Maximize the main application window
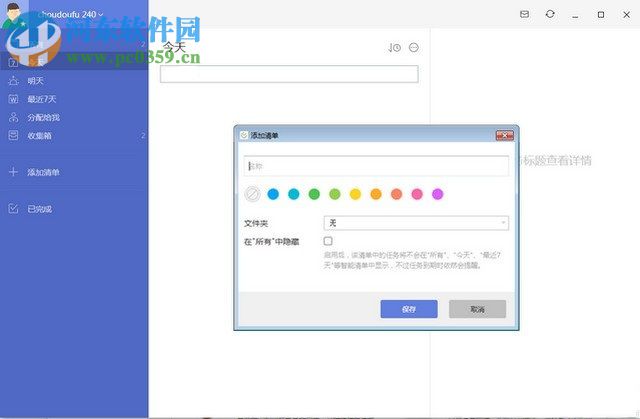Image resolution: width=640 pixels, height=419 pixels. 601,15
